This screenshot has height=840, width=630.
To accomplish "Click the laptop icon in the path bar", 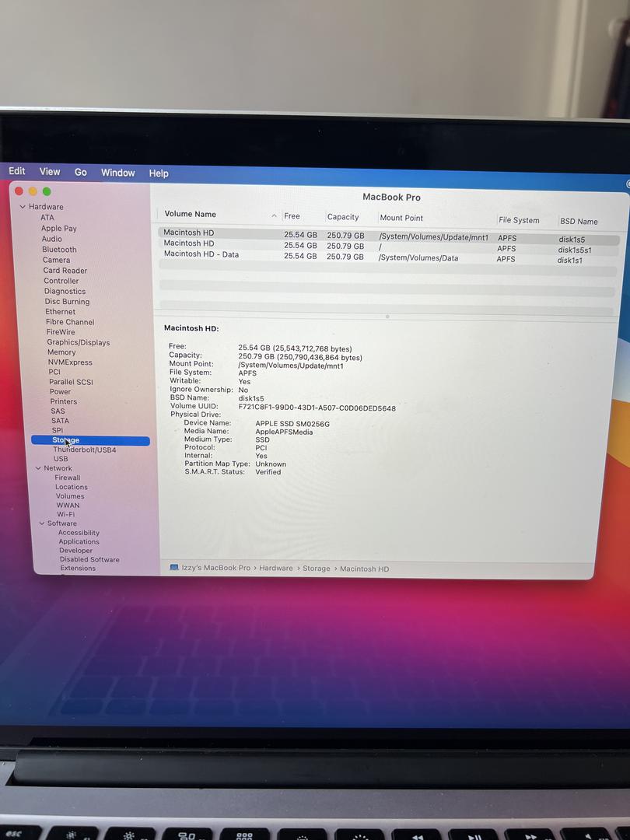I will [174, 567].
